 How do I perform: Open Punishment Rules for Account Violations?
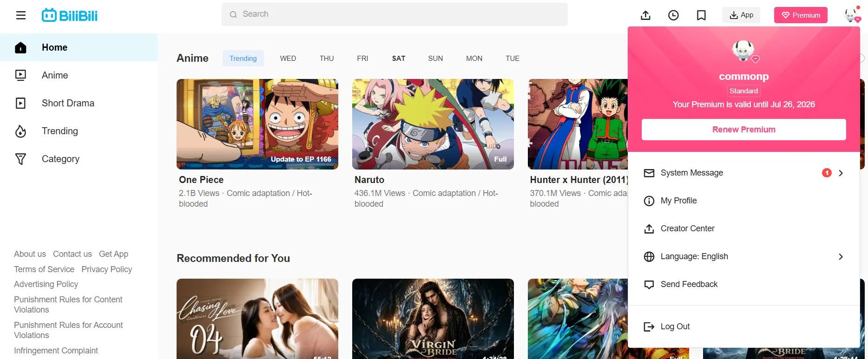click(68, 330)
